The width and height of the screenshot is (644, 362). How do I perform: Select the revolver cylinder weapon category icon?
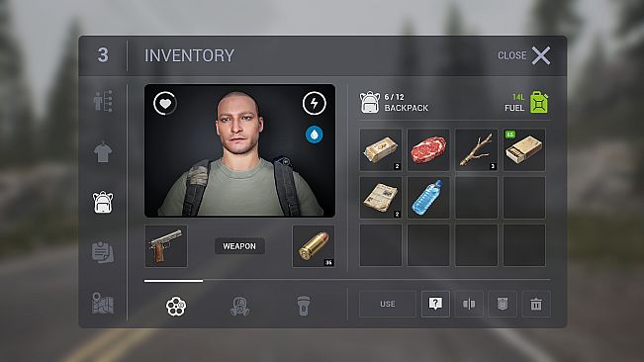[x=176, y=307]
